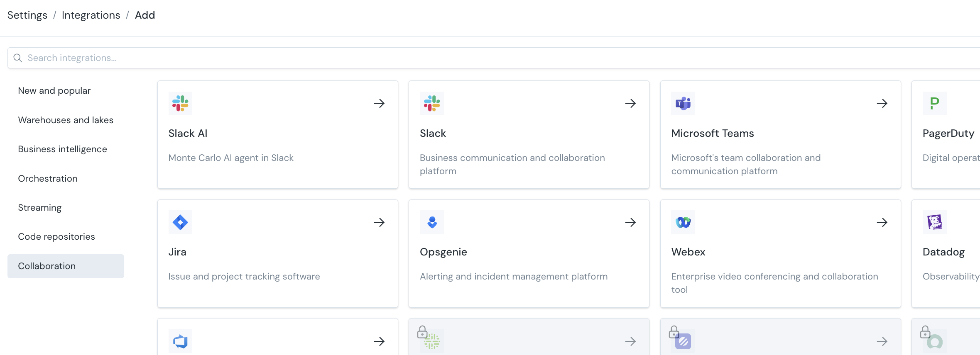The width and height of the screenshot is (980, 355).
Task: Click 'Issue and project tracking software' description
Action: coord(244,277)
